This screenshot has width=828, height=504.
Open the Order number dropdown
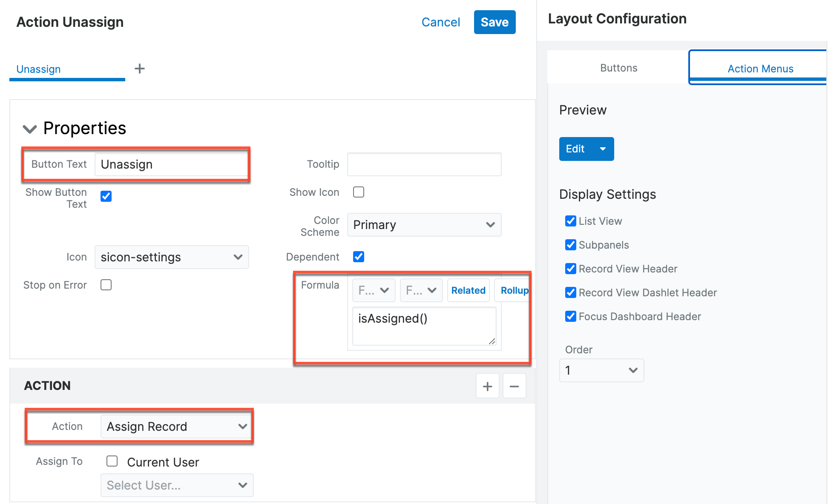(601, 370)
